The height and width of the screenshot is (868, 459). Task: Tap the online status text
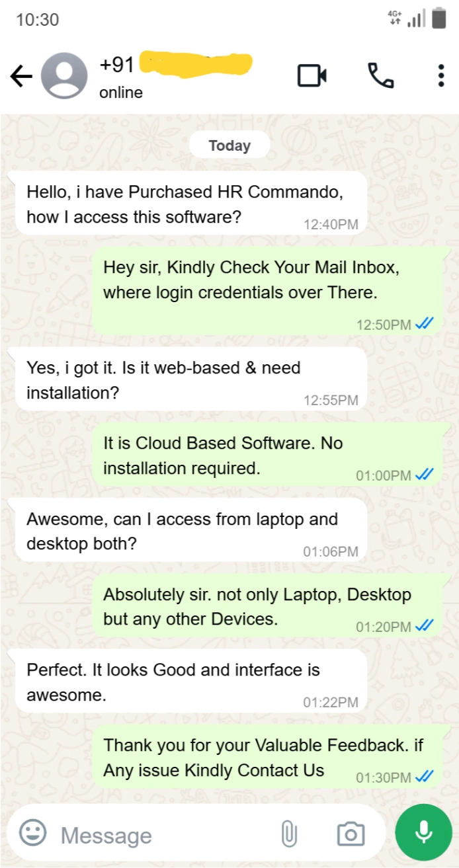point(121,93)
